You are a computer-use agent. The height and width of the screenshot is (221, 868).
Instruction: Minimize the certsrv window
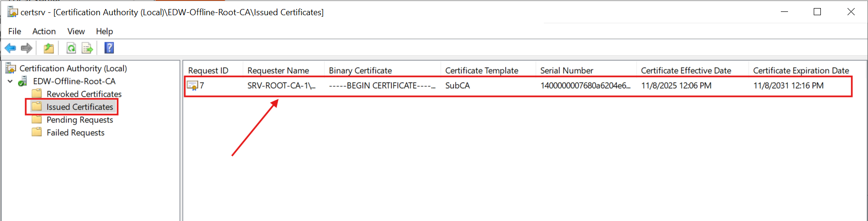coord(785,12)
